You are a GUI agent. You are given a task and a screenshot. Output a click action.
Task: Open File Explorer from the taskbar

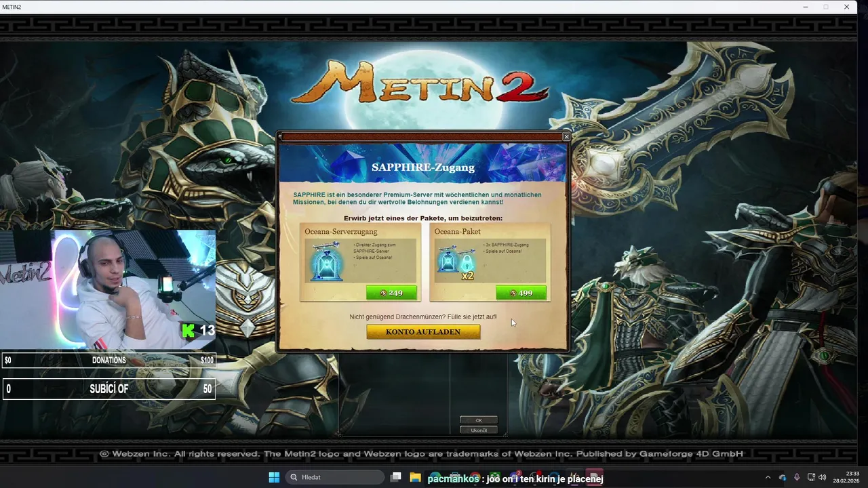415,477
